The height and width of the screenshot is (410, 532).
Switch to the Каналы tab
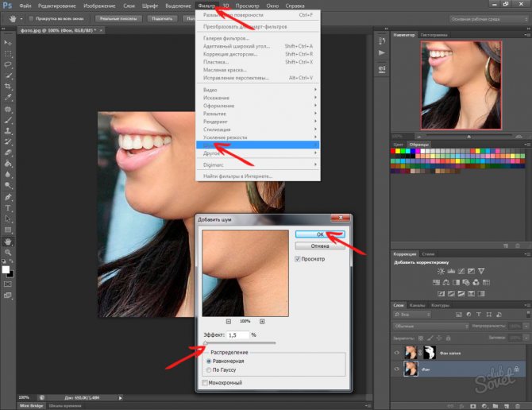pos(418,306)
